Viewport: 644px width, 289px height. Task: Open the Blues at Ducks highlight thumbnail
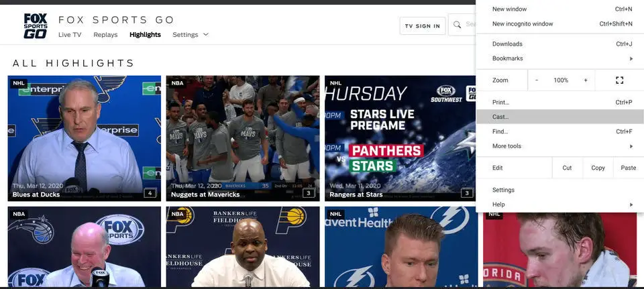click(x=85, y=138)
